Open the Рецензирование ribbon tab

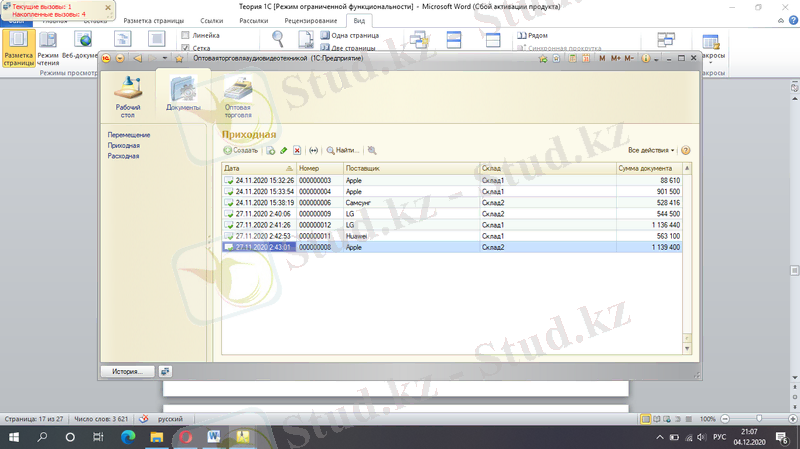(311, 21)
